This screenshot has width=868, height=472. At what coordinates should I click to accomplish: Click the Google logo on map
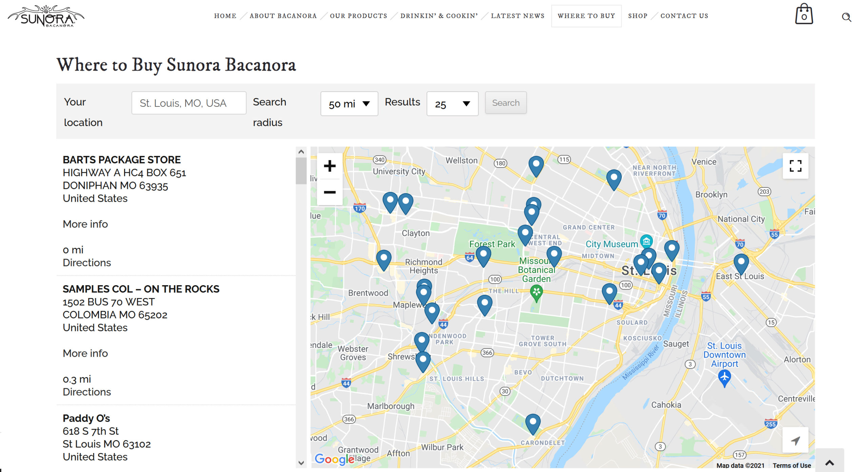click(334, 459)
